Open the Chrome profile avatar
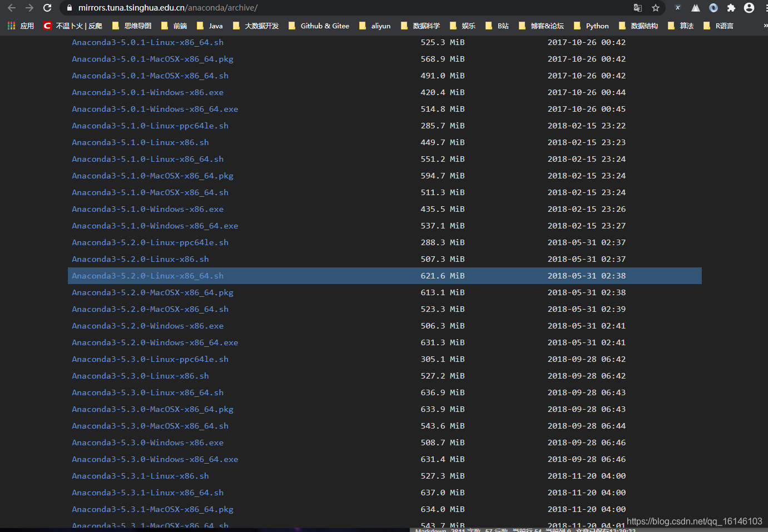Image resolution: width=768 pixels, height=532 pixels. click(749, 8)
